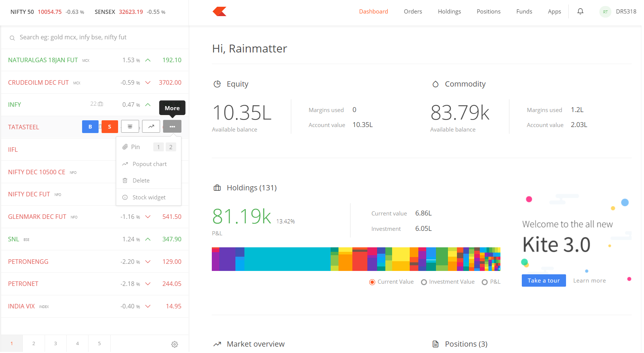Select the SNL instrument
Image resolution: width=644 pixels, height=353 pixels.
click(95, 240)
